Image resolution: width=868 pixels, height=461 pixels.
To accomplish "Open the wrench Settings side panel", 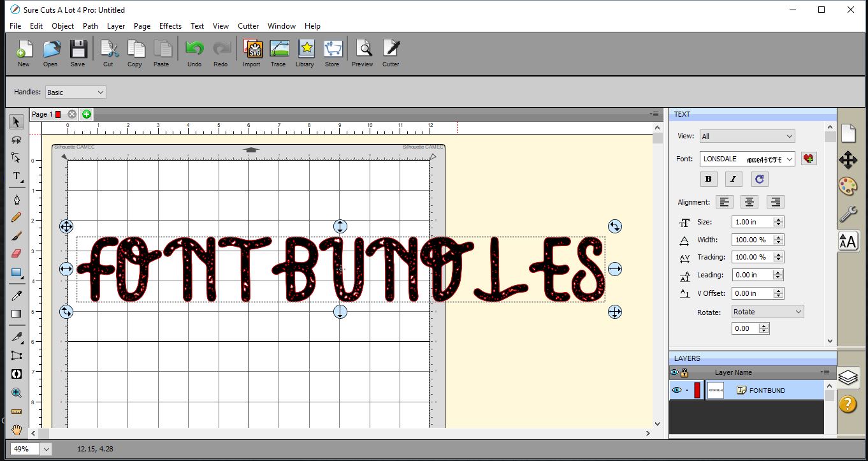I will coord(848,214).
